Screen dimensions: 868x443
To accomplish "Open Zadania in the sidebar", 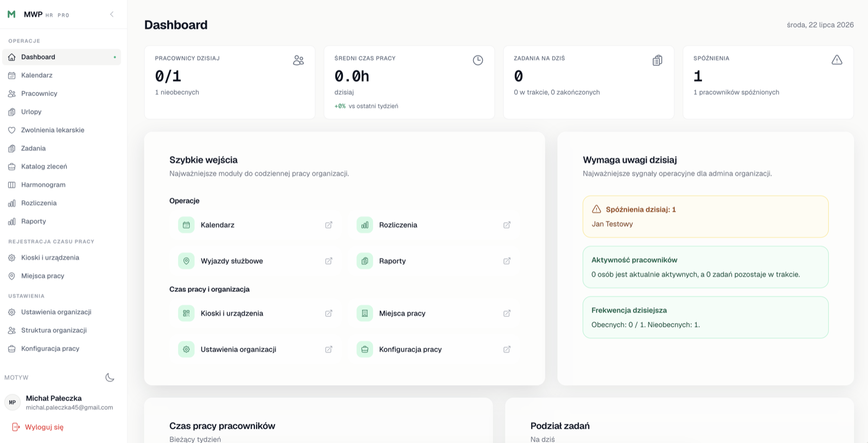I will [x=61, y=148].
